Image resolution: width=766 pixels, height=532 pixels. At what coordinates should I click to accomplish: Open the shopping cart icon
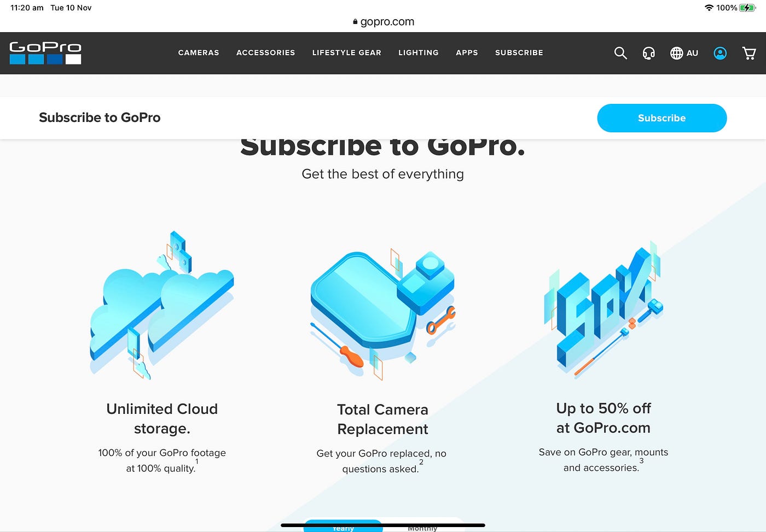tap(749, 53)
